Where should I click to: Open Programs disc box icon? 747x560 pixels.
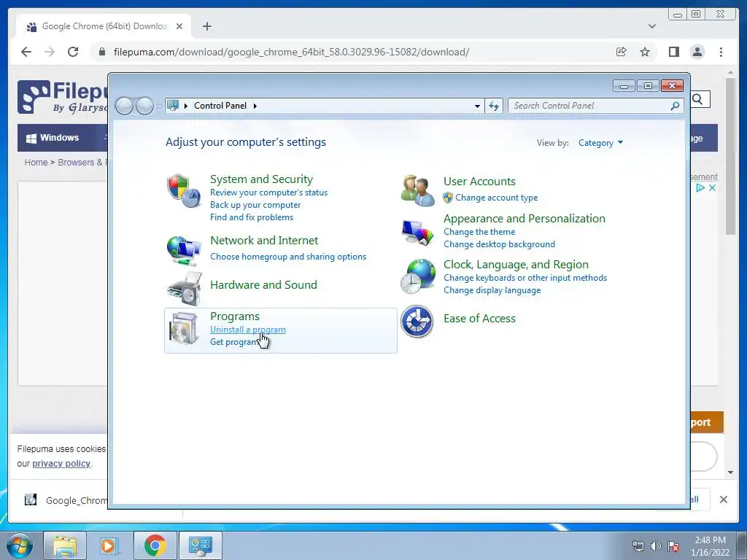tap(184, 328)
